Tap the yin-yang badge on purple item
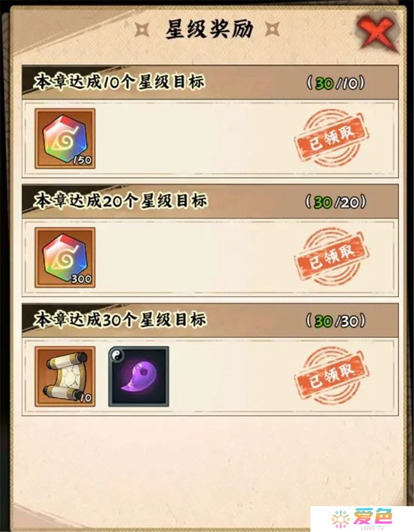 tap(117, 355)
